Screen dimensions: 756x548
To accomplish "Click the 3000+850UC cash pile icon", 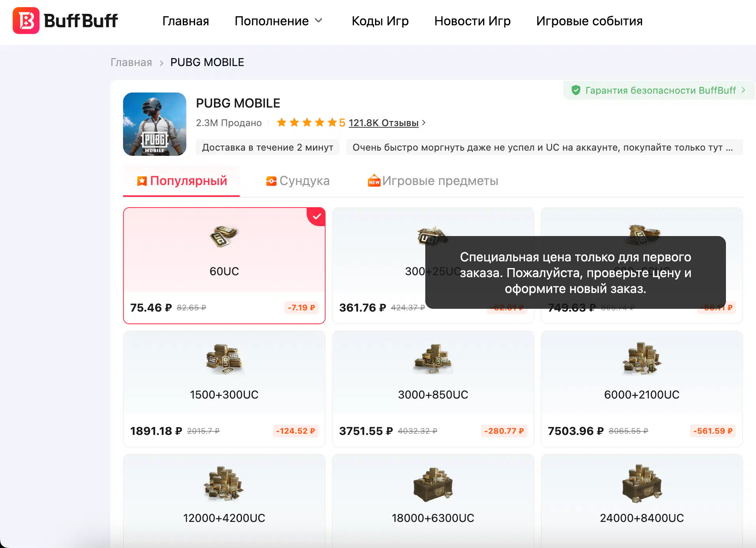I will click(x=433, y=359).
